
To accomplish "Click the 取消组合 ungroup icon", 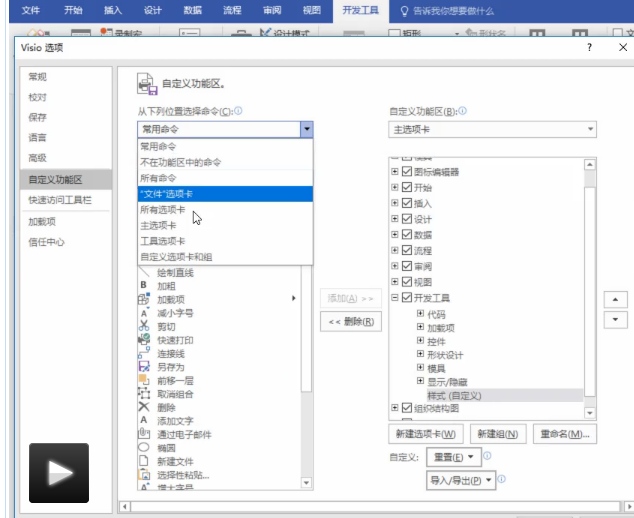I will point(144,393).
